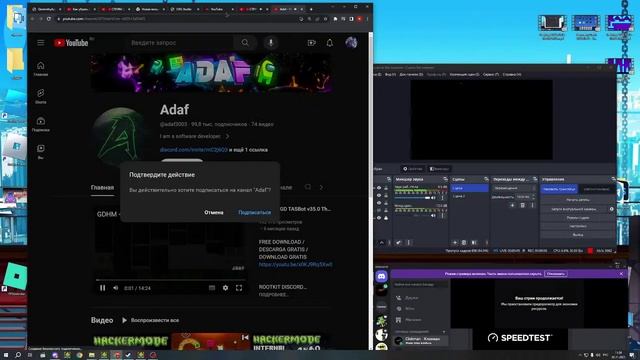Confirm with Подписаться in the dialog

pos(254,212)
